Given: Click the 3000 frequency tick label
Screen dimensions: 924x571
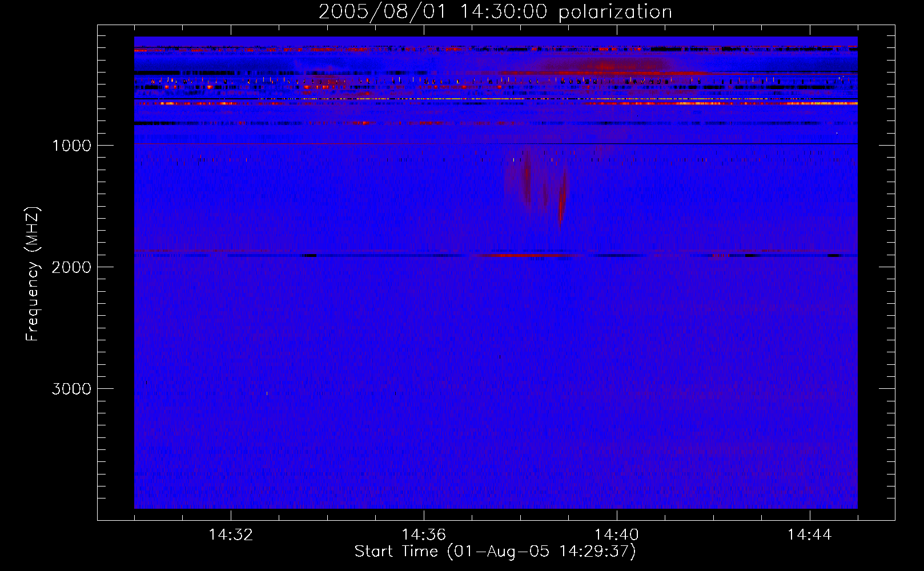Looking at the screenshot, I should [71, 389].
